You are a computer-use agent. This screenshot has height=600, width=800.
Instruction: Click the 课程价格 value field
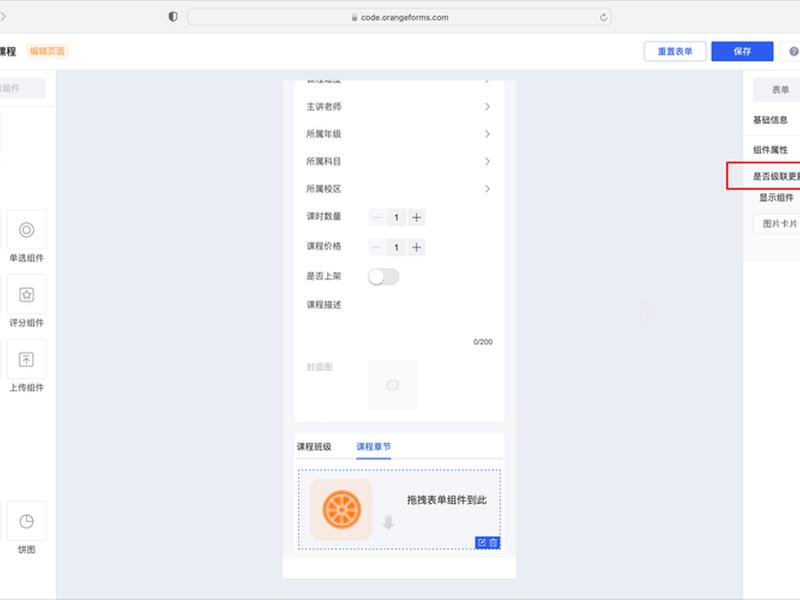click(x=396, y=247)
